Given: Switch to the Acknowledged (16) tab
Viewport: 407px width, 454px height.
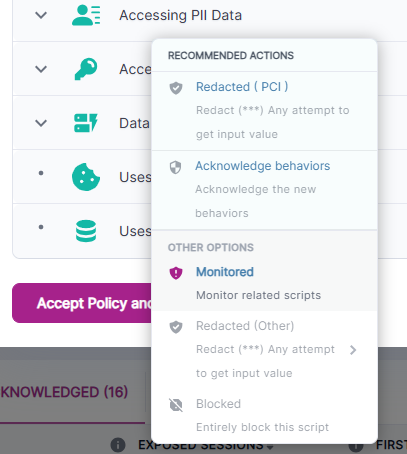Looking at the screenshot, I should [x=64, y=392].
